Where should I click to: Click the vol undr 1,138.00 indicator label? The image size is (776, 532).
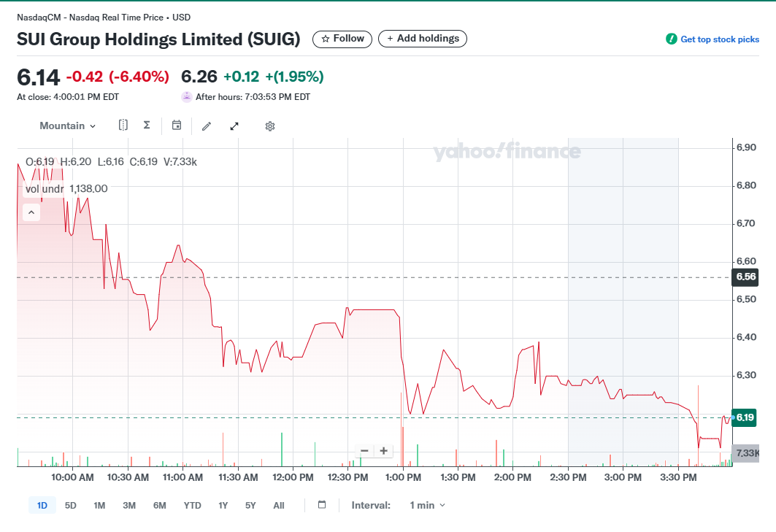coord(66,188)
